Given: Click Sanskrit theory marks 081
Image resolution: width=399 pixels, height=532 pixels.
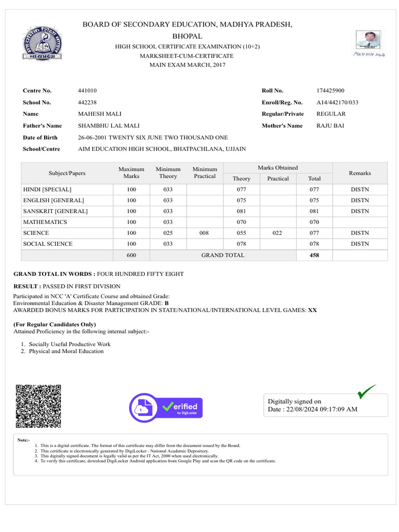Looking at the screenshot, I should coord(242,211).
